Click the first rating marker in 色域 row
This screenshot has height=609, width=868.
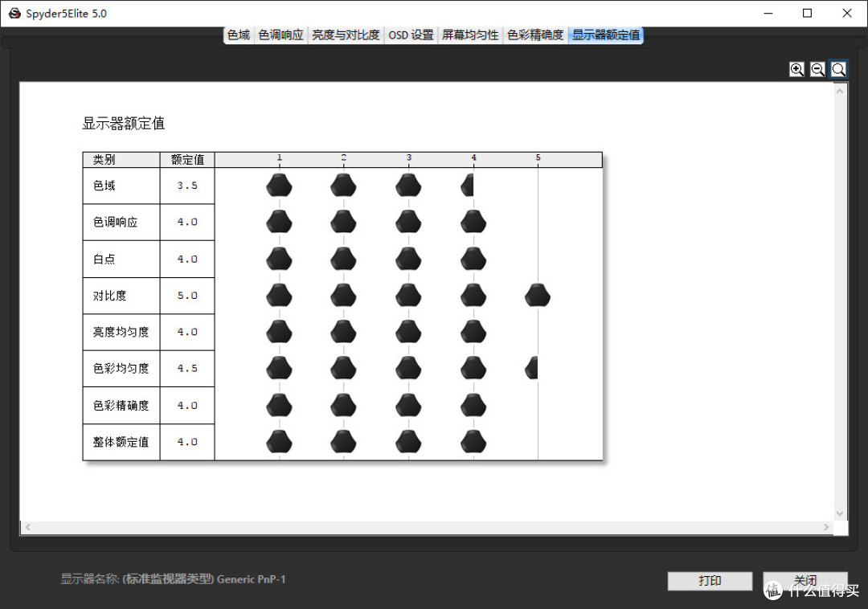(279, 186)
